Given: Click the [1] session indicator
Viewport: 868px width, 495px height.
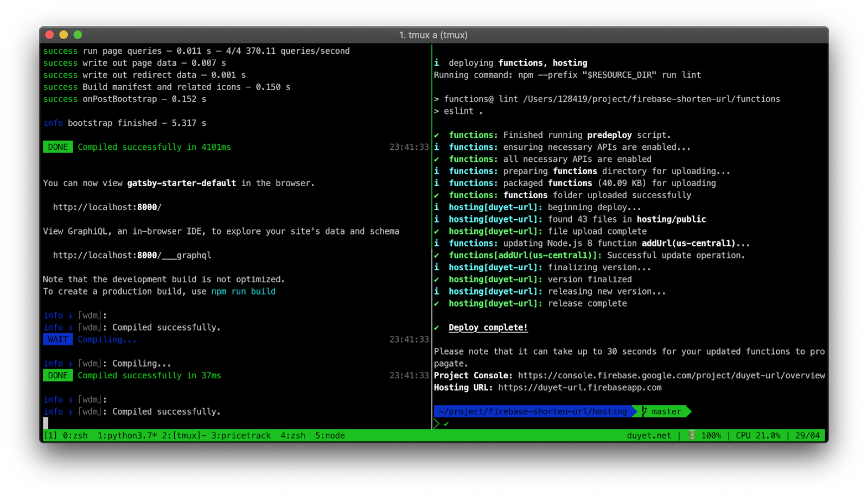Looking at the screenshot, I should point(50,435).
